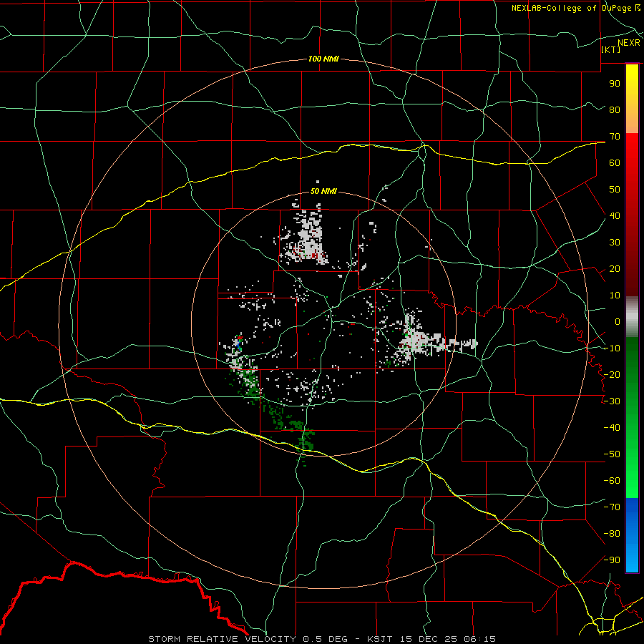Screen dimensions: 644x644
Task: Click the -80 value on the velocity scale
Action: click(x=612, y=534)
